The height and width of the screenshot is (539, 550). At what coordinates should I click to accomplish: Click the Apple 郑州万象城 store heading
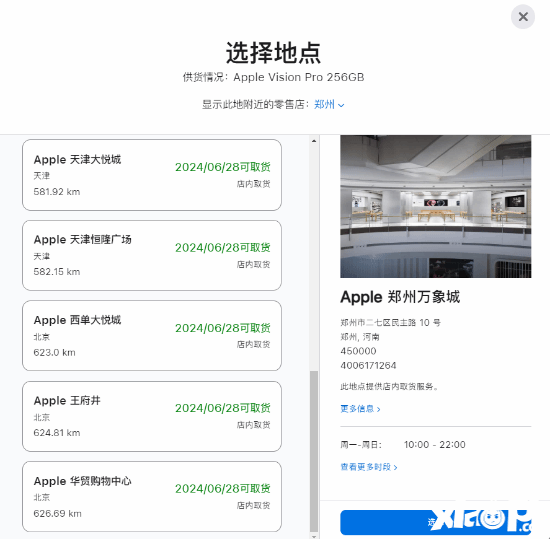[x=400, y=297]
